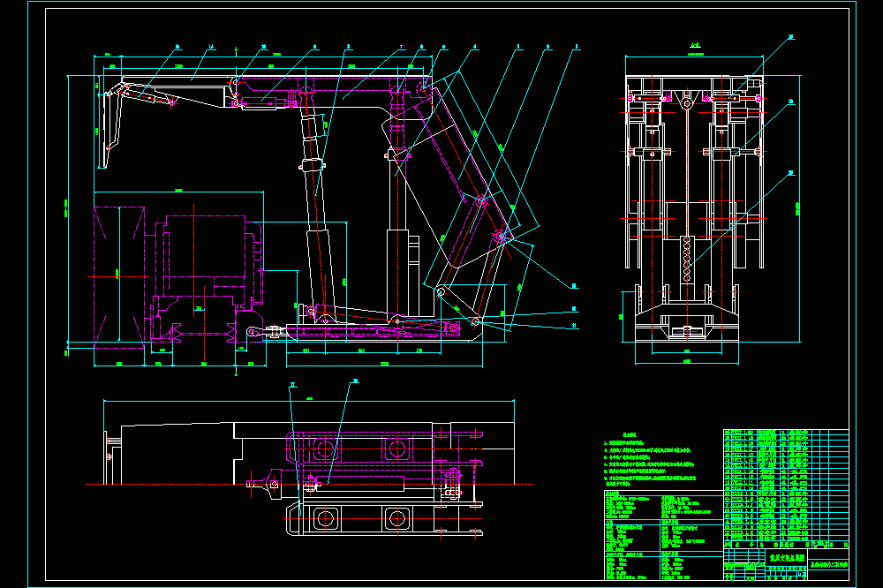Click the lower-left leg socket in the plan view base
Viewport: 883px width, 588px height.
click(x=325, y=518)
